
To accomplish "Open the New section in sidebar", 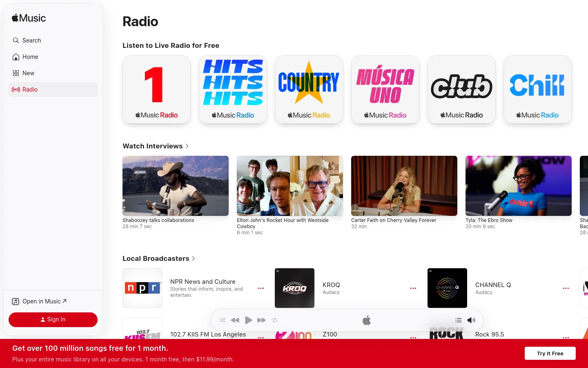I will tap(53, 73).
